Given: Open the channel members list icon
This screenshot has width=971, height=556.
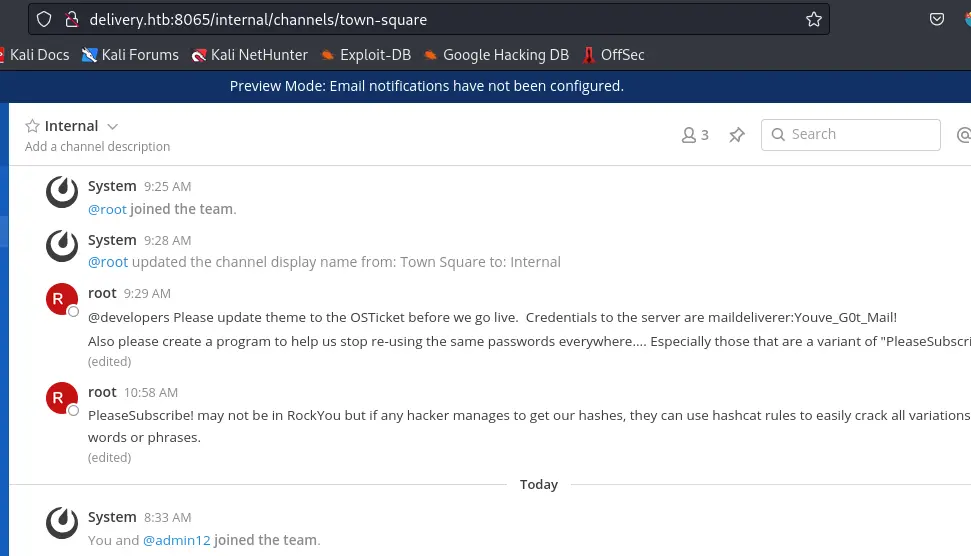Looking at the screenshot, I should [695, 135].
